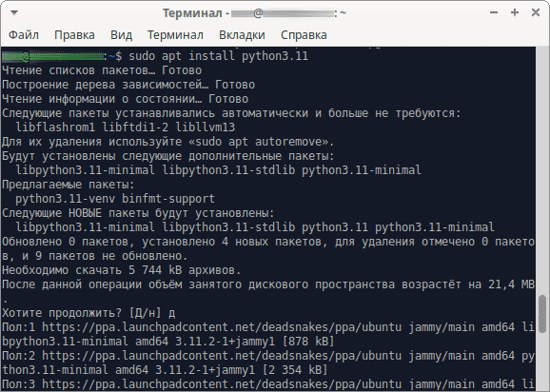
Task: Close the terminal window
Action: pos(536,12)
